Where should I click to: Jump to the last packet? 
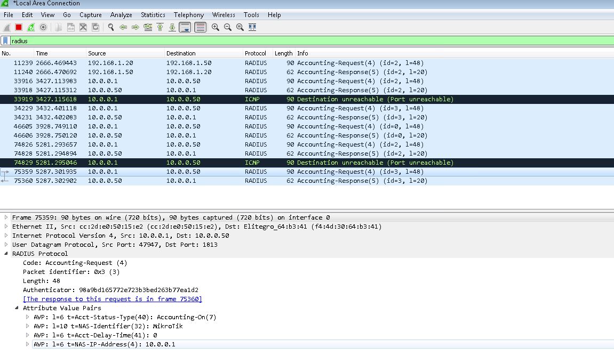tap(172, 27)
